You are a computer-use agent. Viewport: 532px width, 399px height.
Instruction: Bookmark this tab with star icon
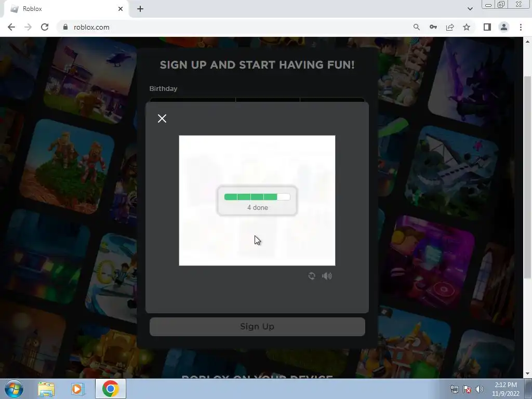pyautogui.click(x=467, y=27)
